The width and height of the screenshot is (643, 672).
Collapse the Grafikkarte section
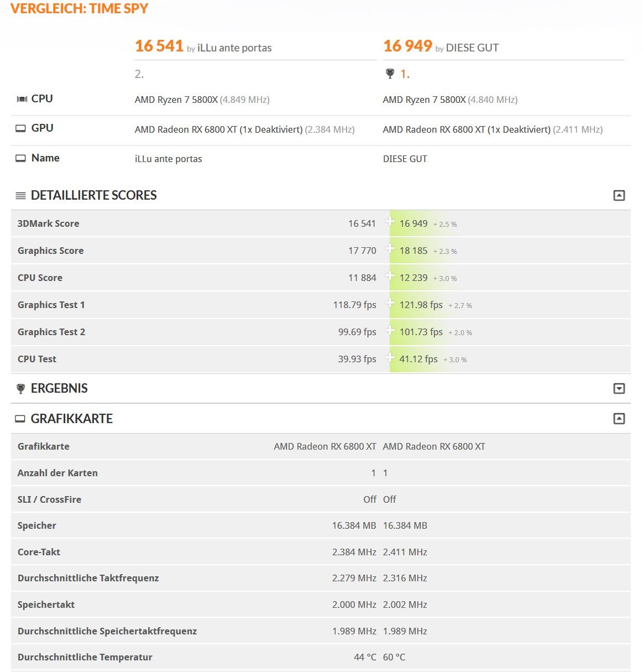pyautogui.click(x=619, y=419)
